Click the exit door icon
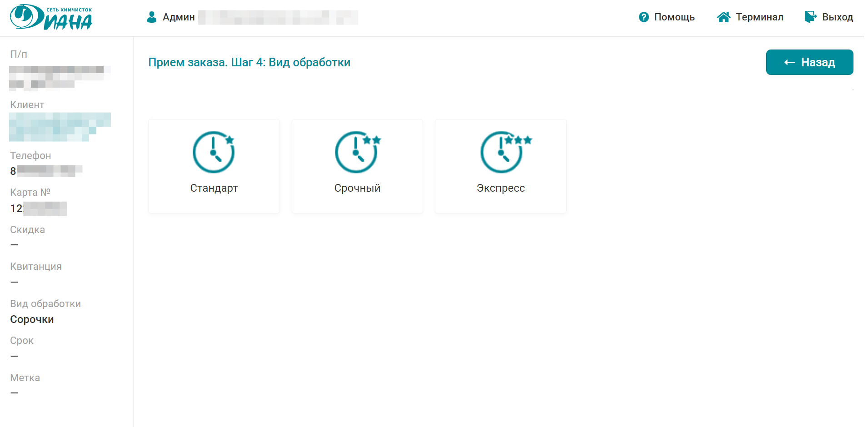This screenshot has height=427, width=868. pos(810,17)
